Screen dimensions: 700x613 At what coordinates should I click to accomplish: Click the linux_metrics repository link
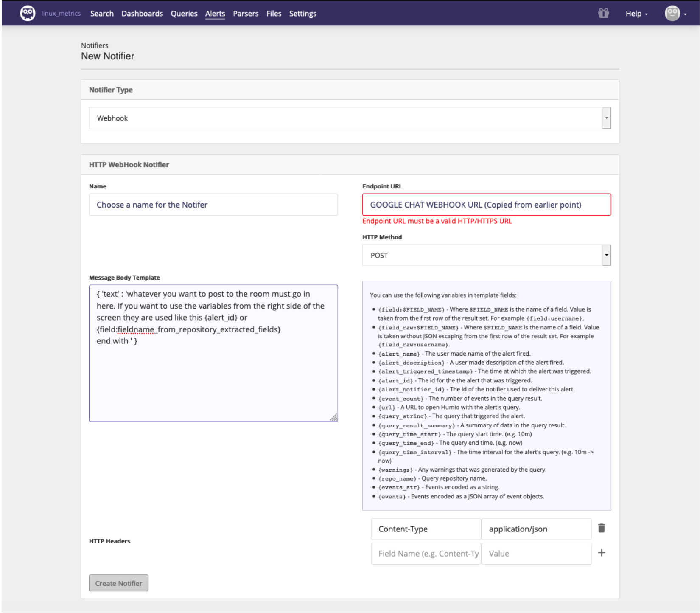click(x=61, y=14)
